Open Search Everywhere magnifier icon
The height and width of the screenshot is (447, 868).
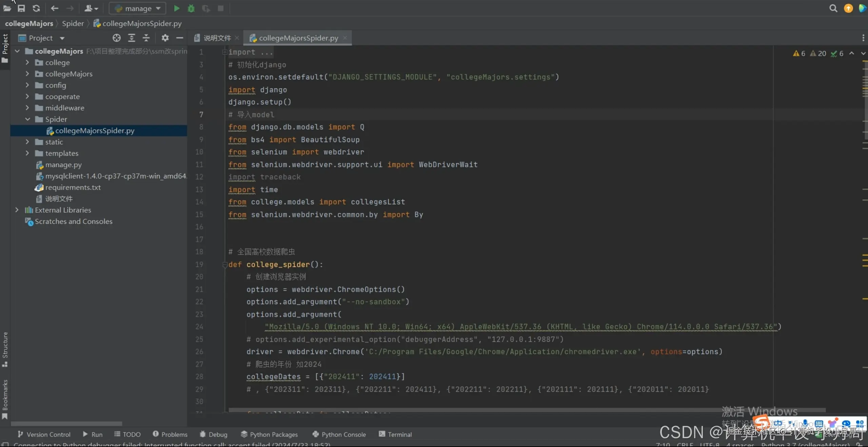[833, 8]
